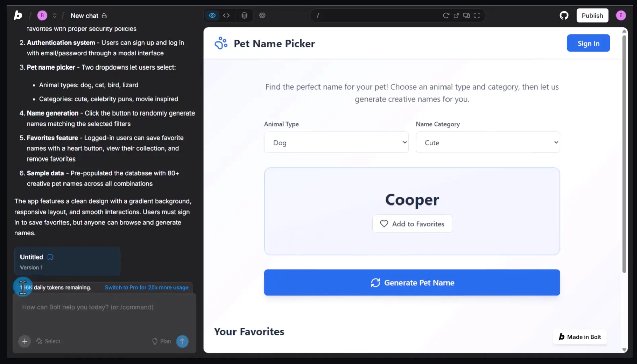This screenshot has height=364, width=637.
Task: Click the Bolt prompt input field
Action: tap(104, 307)
